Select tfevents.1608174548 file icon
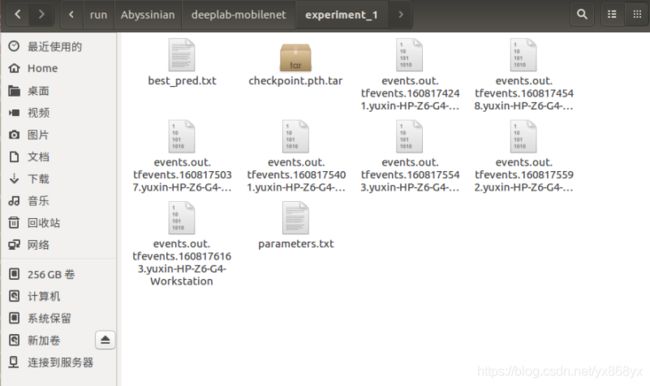650x386 pixels. (x=524, y=55)
